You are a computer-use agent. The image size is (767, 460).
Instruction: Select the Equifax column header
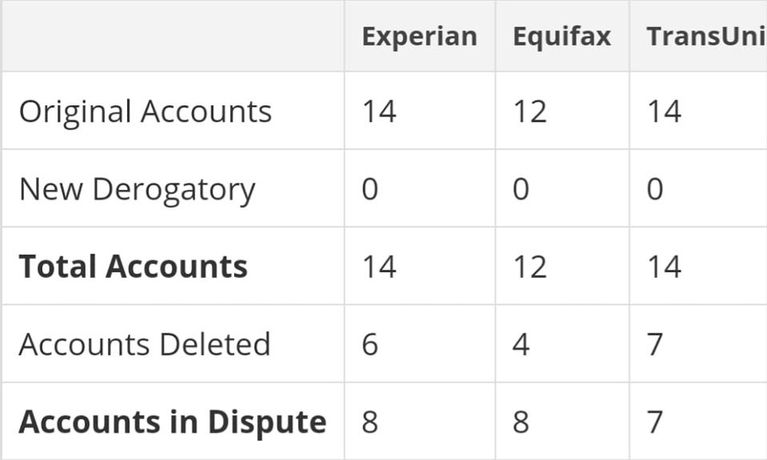click(x=561, y=37)
